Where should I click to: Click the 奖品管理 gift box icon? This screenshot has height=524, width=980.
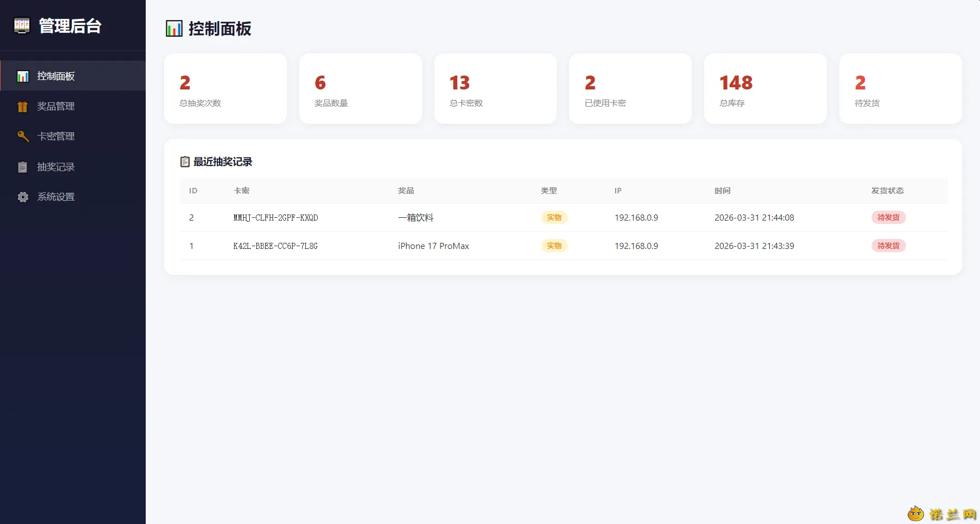23,106
